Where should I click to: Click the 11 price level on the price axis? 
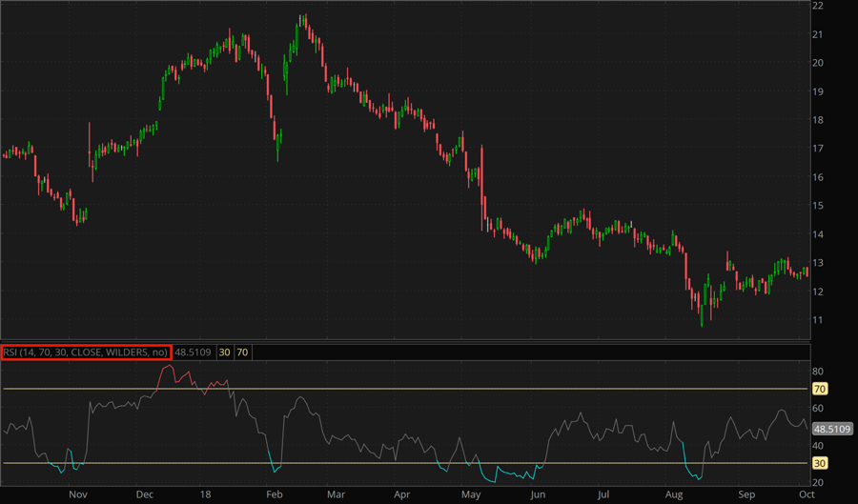point(817,320)
